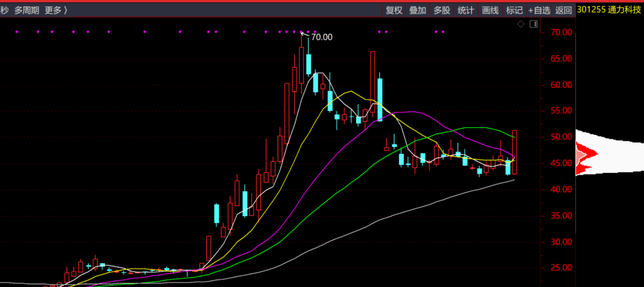
Task: Click the red chip distribution peak
Action: (x=587, y=155)
